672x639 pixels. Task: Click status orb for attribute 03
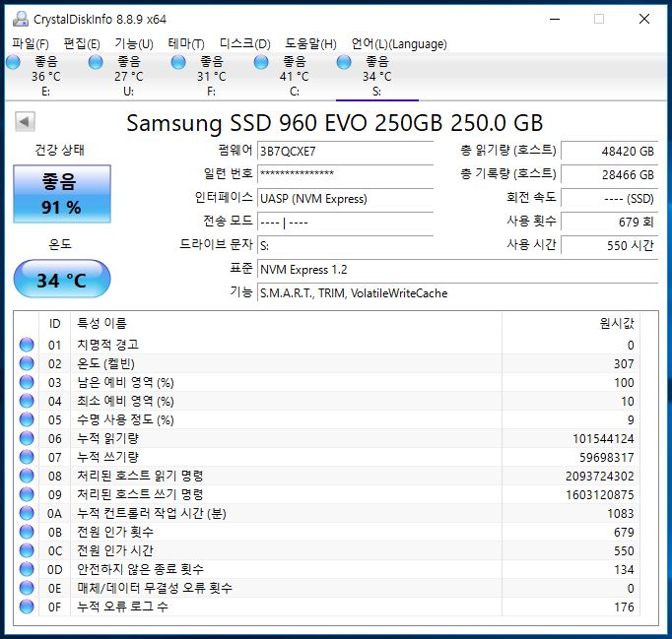pyautogui.click(x=27, y=382)
